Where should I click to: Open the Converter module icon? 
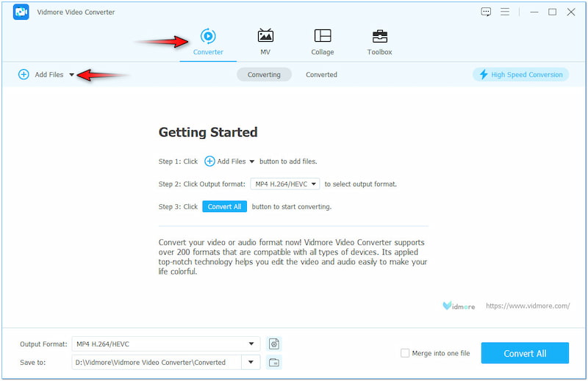click(208, 36)
